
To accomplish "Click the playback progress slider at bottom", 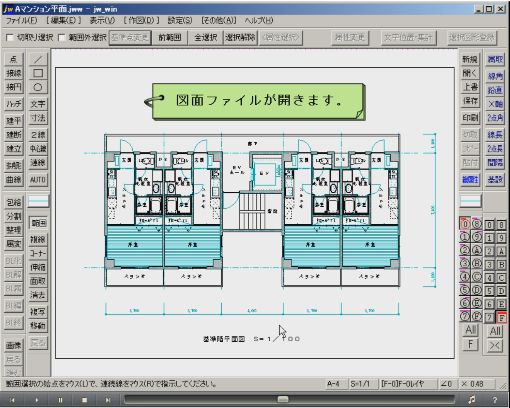I will pos(289,399).
